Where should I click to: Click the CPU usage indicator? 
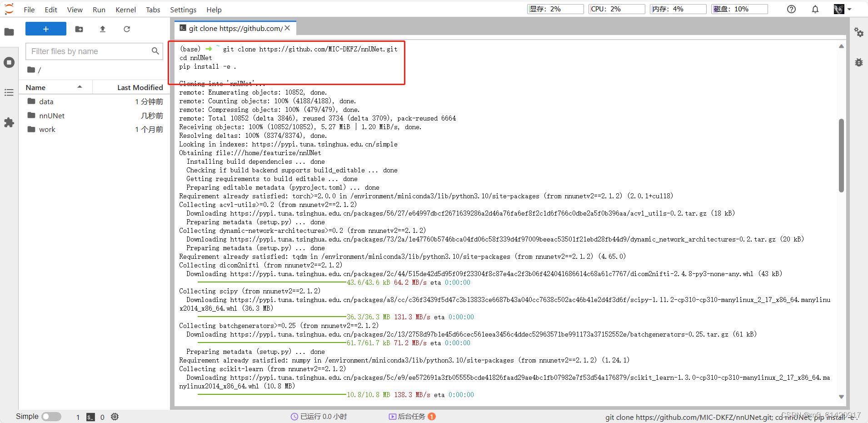(x=617, y=9)
